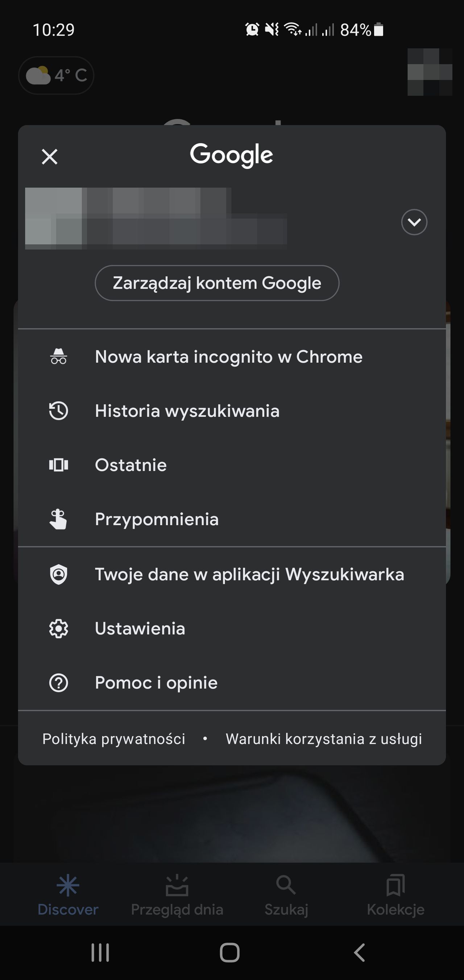Expand the account list chevron
The width and height of the screenshot is (464, 980).
pyautogui.click(x=414, y=222)
